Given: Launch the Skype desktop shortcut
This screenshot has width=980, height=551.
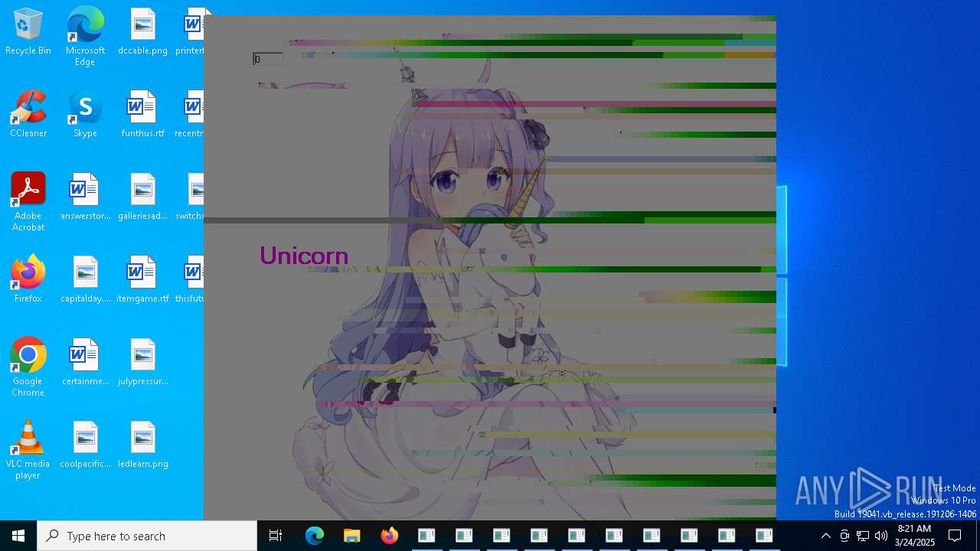Looking at the screenshot, I should (x=85, y=115).
